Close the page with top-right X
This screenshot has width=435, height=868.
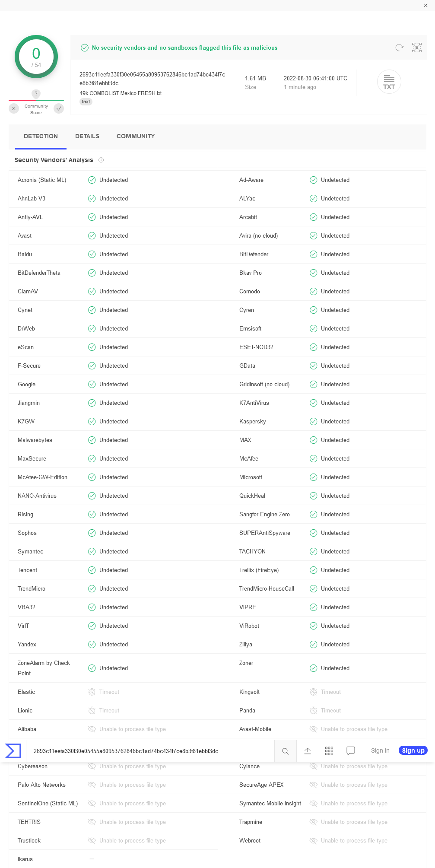coord(425,6)
